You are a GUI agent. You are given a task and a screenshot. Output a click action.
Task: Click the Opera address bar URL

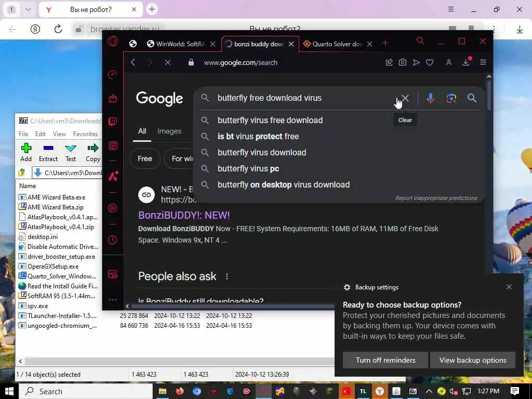pos(241,62)
